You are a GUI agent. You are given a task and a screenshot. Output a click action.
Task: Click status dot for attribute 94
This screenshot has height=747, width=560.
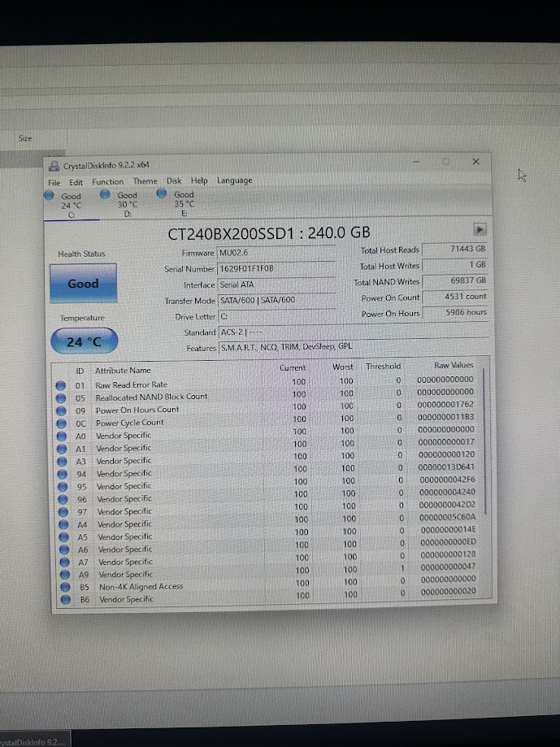(63, 474)
